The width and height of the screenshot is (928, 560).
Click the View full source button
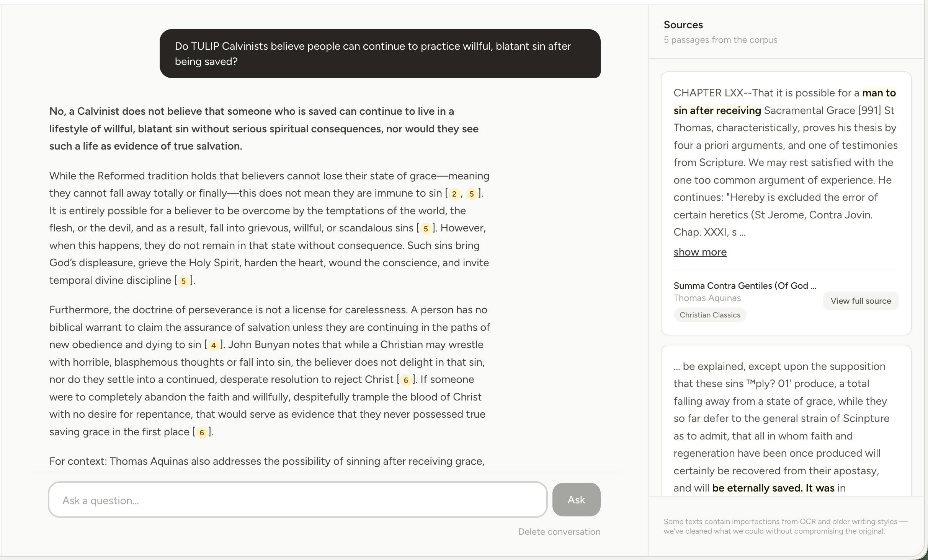coord(861,301)
